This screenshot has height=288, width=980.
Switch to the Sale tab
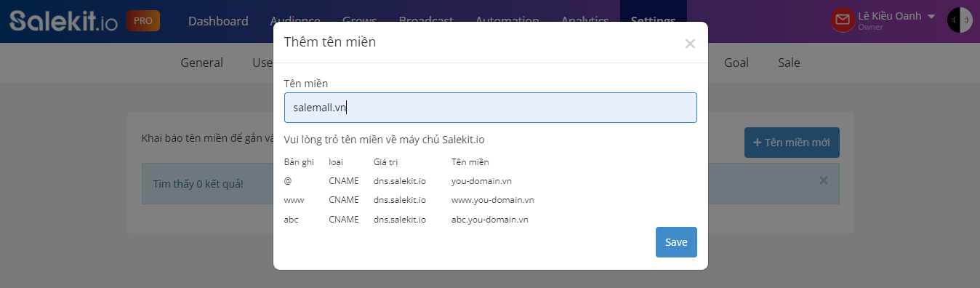click(789, 63)
